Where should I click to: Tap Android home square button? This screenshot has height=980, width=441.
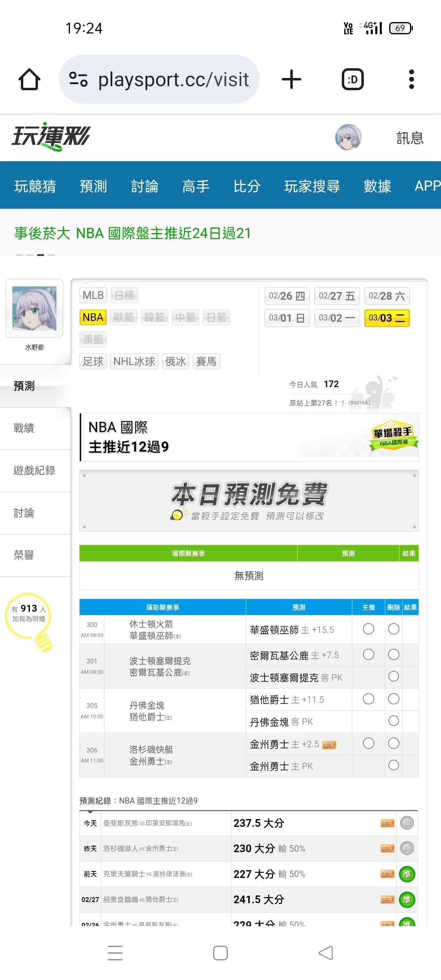click(x=220, y=953)
